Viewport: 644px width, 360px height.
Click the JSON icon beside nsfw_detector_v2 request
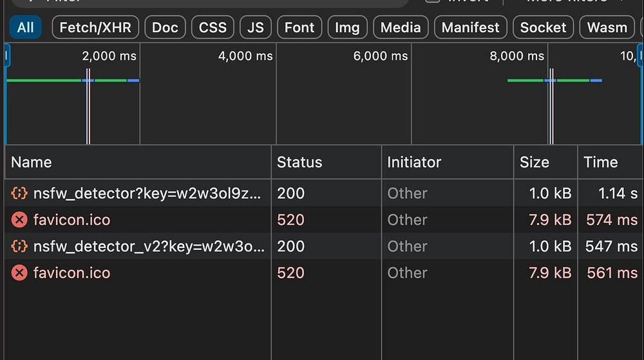(19, 247)
